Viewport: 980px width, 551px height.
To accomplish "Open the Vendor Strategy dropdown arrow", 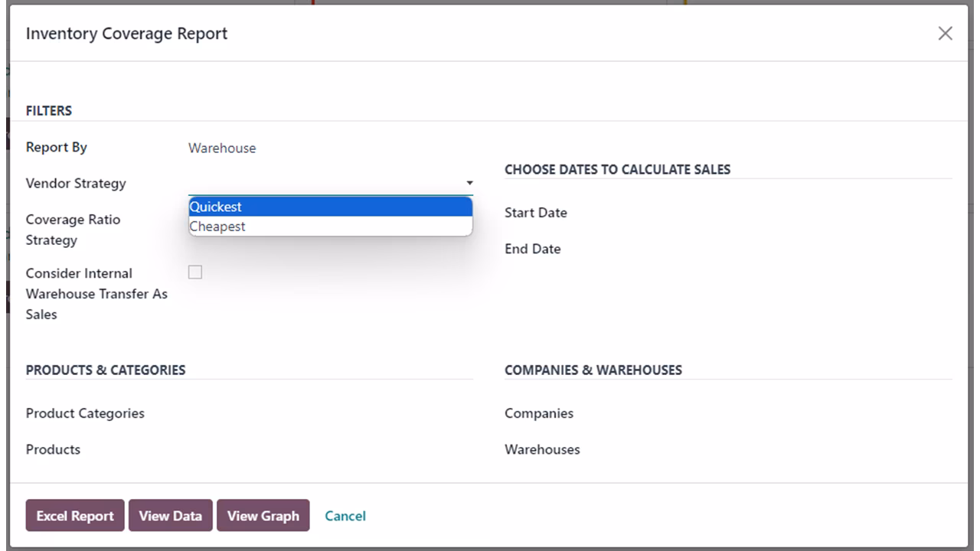I will 469,184.
